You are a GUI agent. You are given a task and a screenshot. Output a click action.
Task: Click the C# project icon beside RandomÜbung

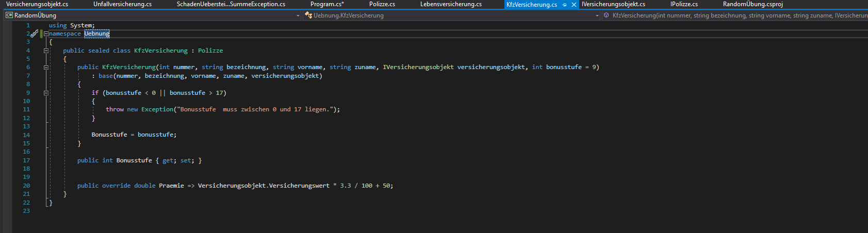pyautogui.click(x=9, y=15)
